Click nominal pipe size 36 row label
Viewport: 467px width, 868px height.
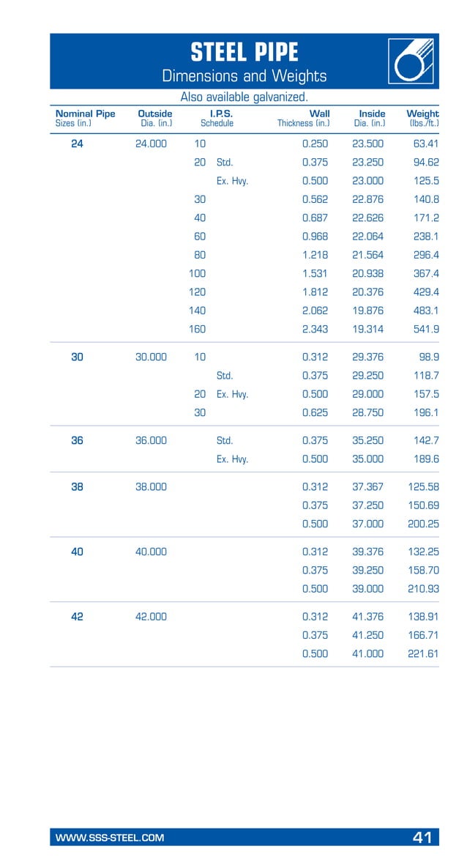(77, 441)
